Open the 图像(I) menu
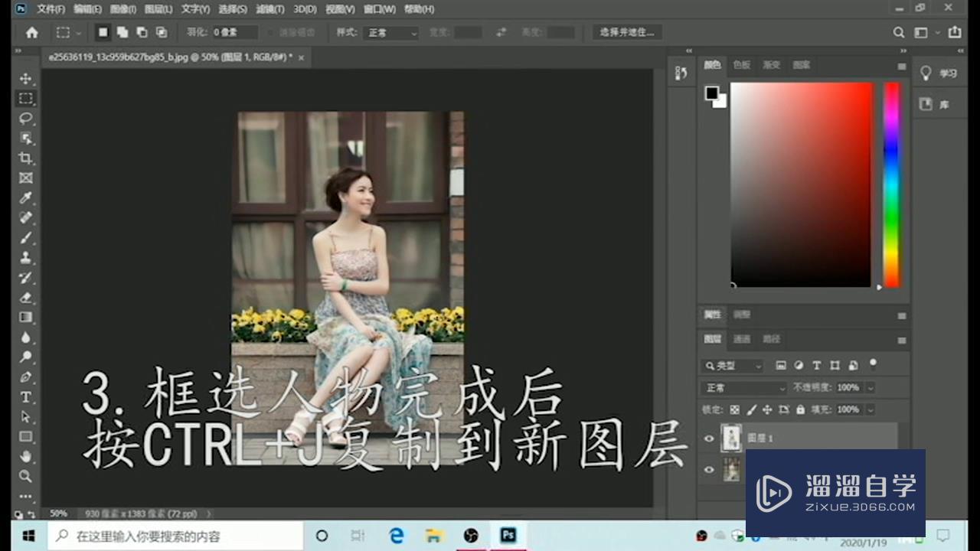The width and height of the screenshot is (980, 551). (x=122, y=9)
